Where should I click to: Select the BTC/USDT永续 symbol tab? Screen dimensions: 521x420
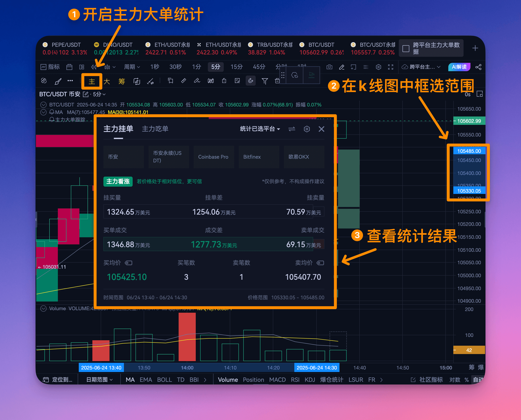click(373, 48)
